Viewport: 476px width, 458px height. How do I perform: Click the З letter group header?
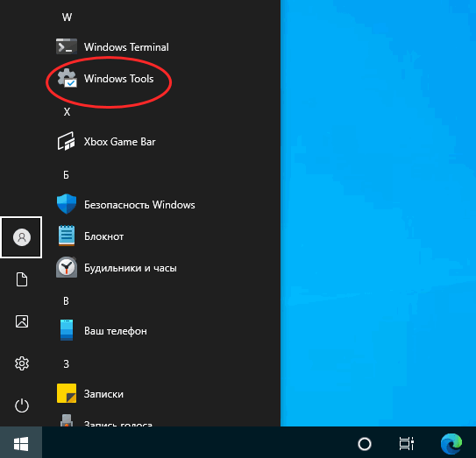click(66, 364)
